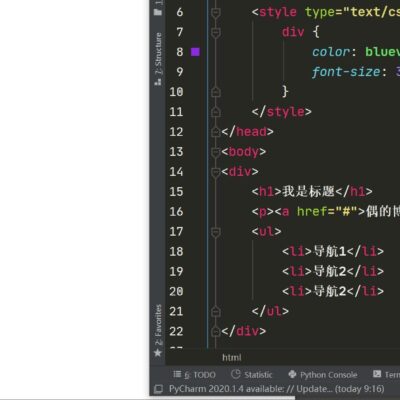Click the purple color swatch on line 8

pos(195,52)
